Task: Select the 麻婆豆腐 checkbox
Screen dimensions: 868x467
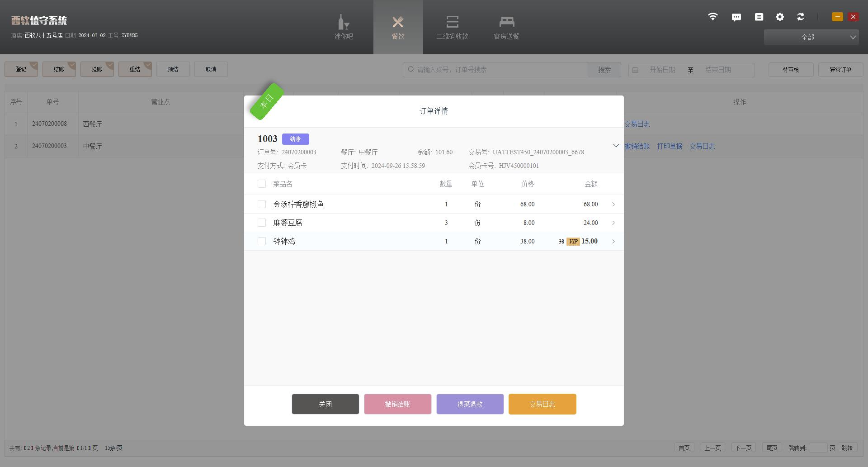Action: [262, 223]
